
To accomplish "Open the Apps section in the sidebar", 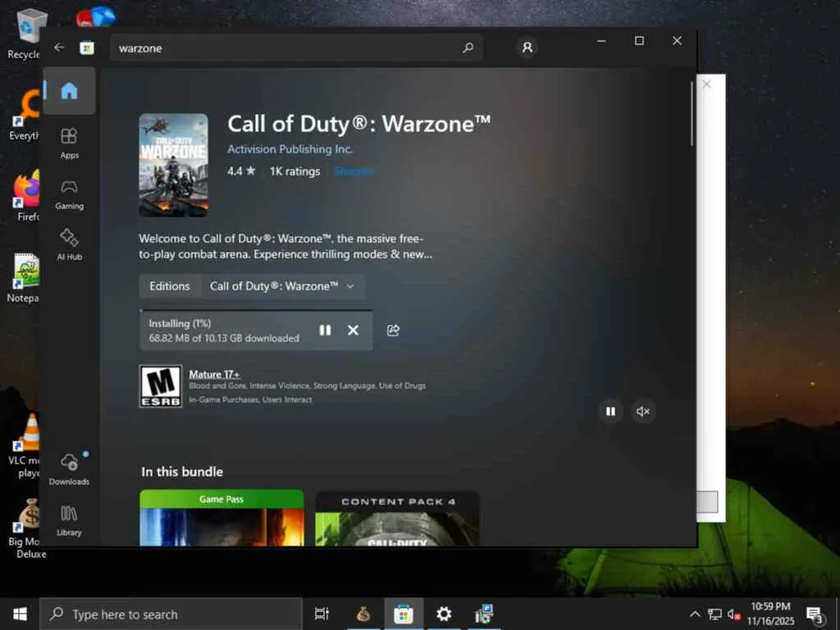I will (x=69, y=144).
